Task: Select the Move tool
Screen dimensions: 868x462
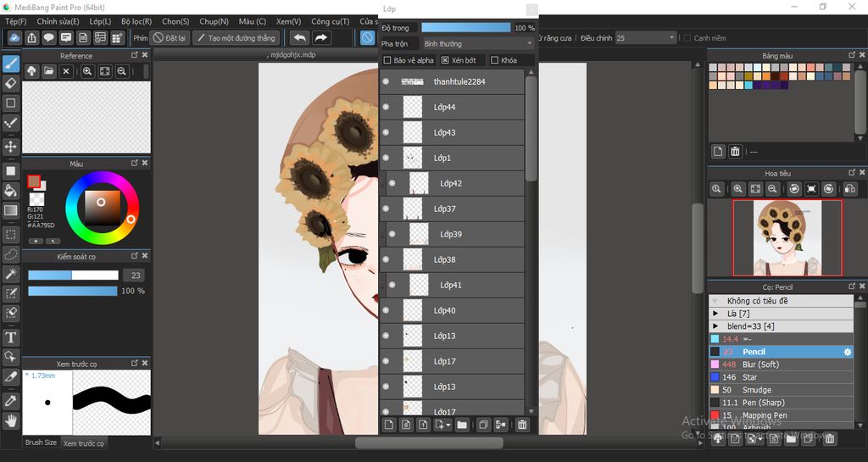Action: [10, 147]
